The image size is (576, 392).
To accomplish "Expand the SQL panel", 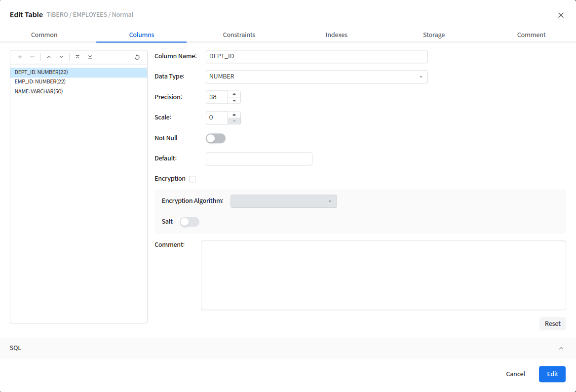I will 561,348.
